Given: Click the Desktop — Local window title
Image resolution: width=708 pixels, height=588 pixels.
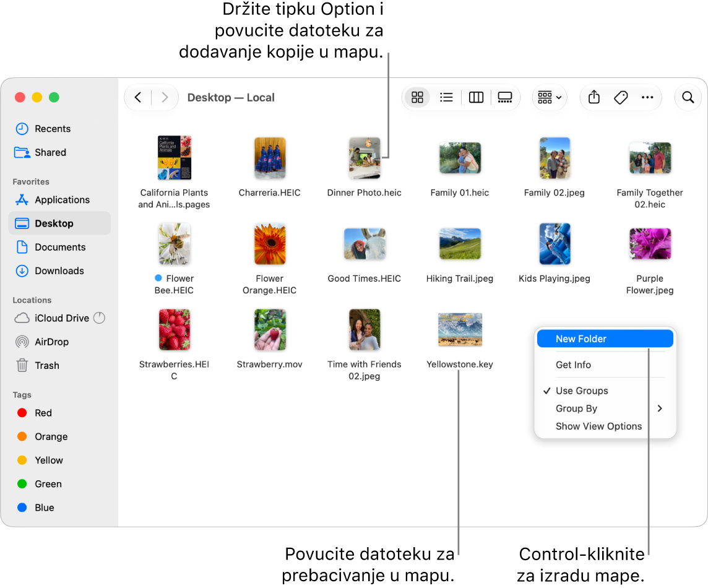Looking at the screenshot, I should click(231, 98).
